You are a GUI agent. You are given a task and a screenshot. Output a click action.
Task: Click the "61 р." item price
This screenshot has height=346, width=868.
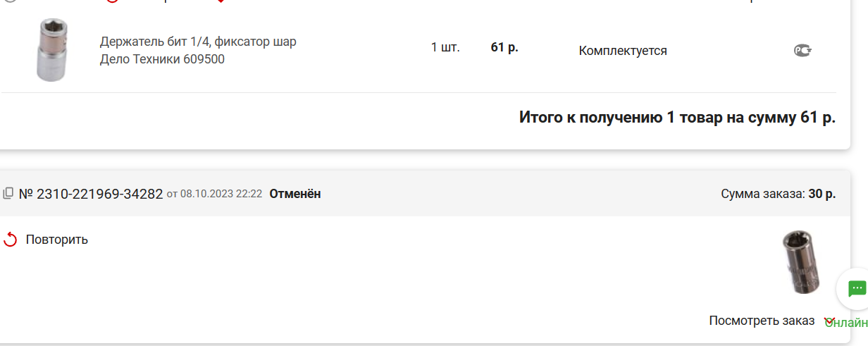(x=504, y=48)
